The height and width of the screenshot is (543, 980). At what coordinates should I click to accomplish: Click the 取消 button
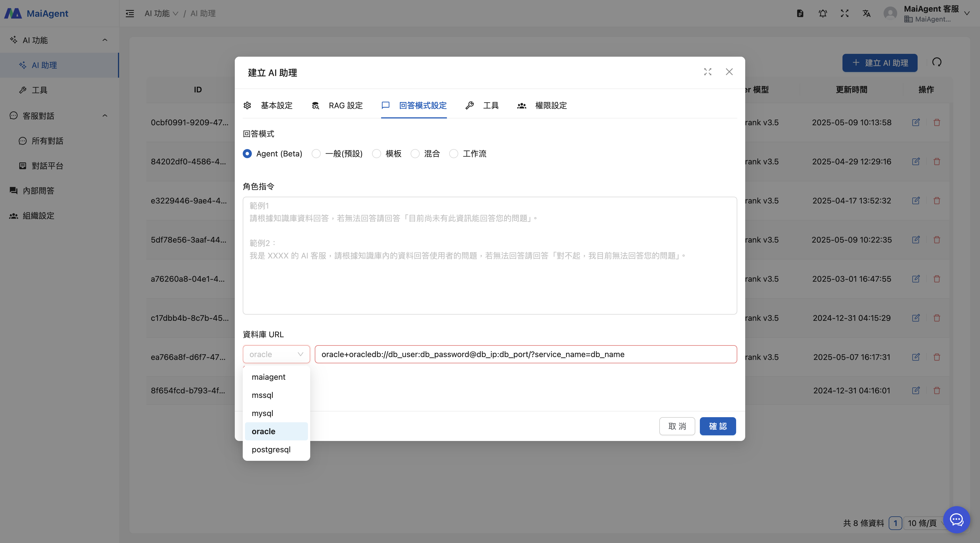[x=677, y=426]
